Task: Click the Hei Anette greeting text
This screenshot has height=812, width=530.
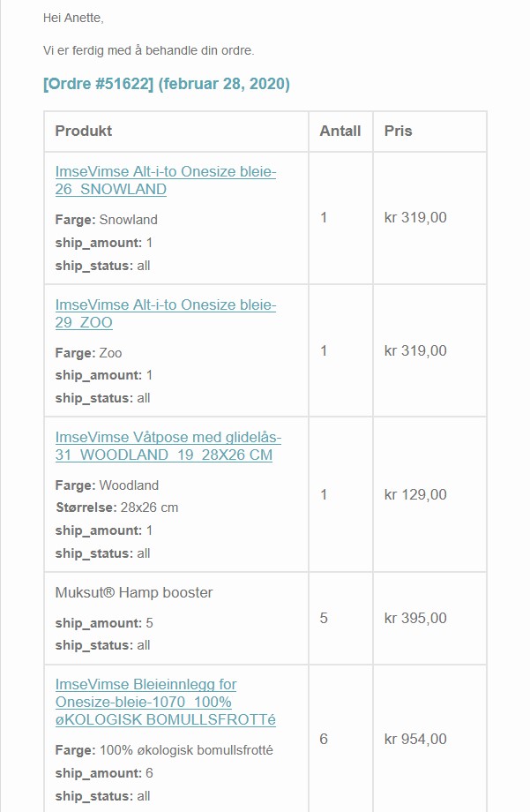Action: 73,19
